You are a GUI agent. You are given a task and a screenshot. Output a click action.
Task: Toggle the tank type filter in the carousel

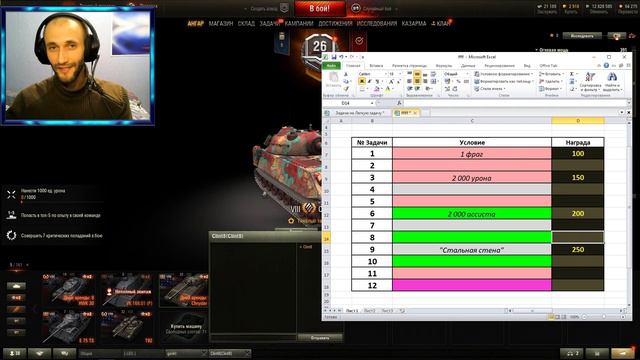[x=16, y=286]
